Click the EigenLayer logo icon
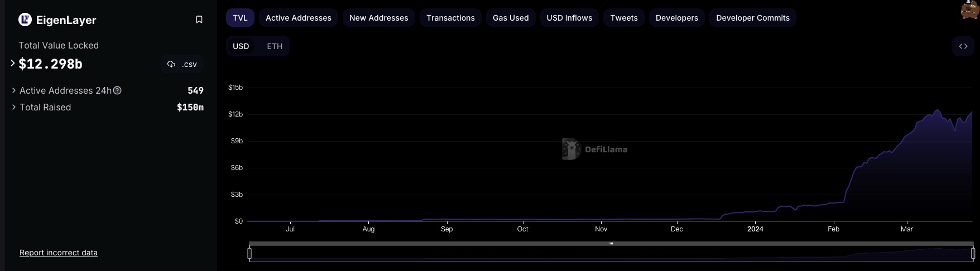 [25, 20]
